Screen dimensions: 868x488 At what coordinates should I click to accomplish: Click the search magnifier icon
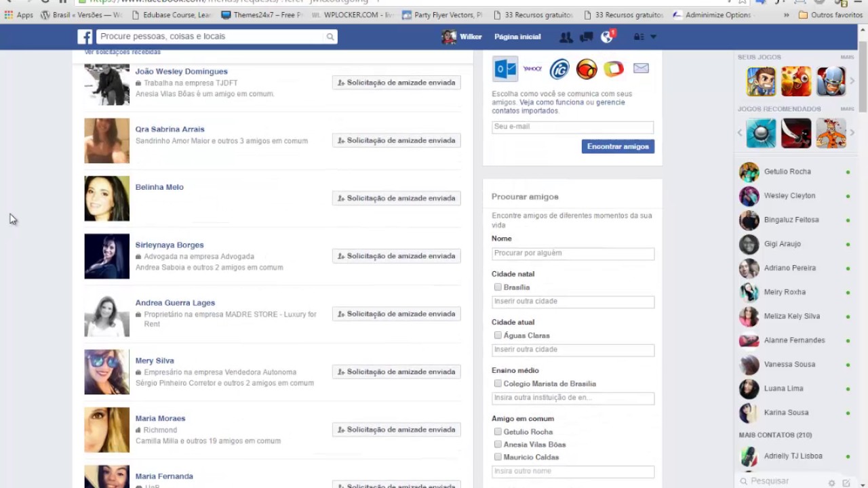[330, 37]
